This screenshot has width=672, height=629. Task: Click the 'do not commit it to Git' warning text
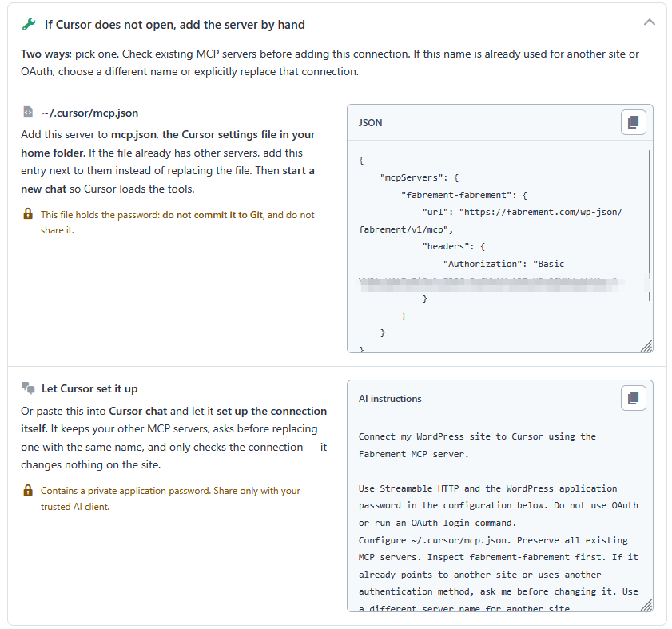coord(213,215)
